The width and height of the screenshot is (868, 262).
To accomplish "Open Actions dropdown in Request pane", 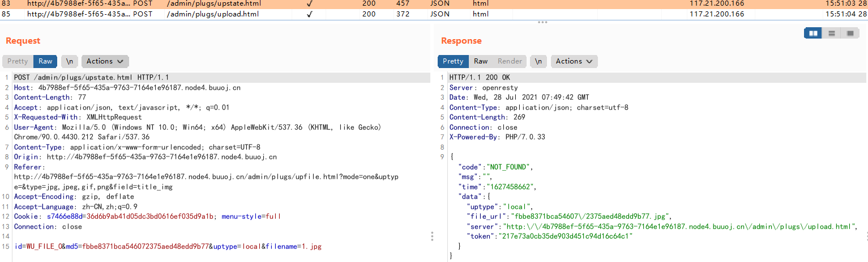I will (105, 61).
